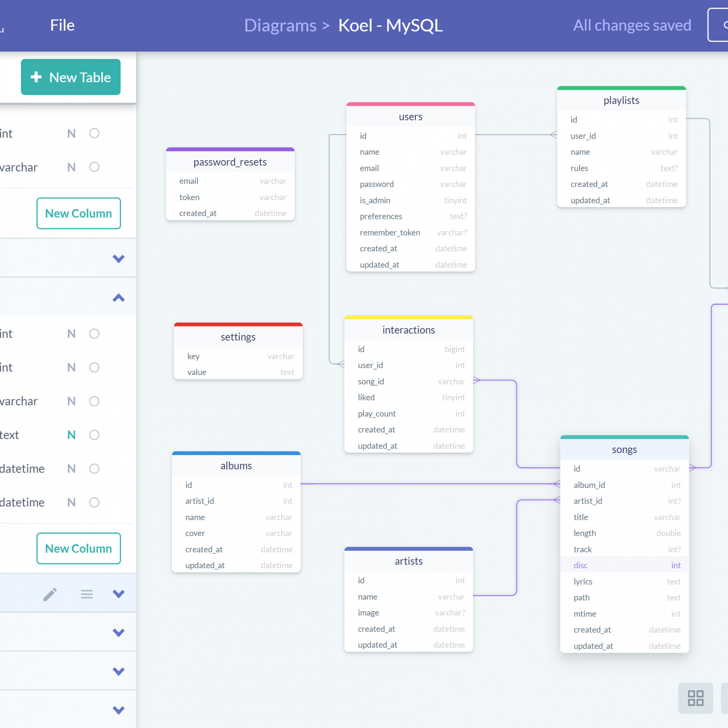Click the New Column button lower panel
Viewport: 728px width, 728px height.
point(78,548)
